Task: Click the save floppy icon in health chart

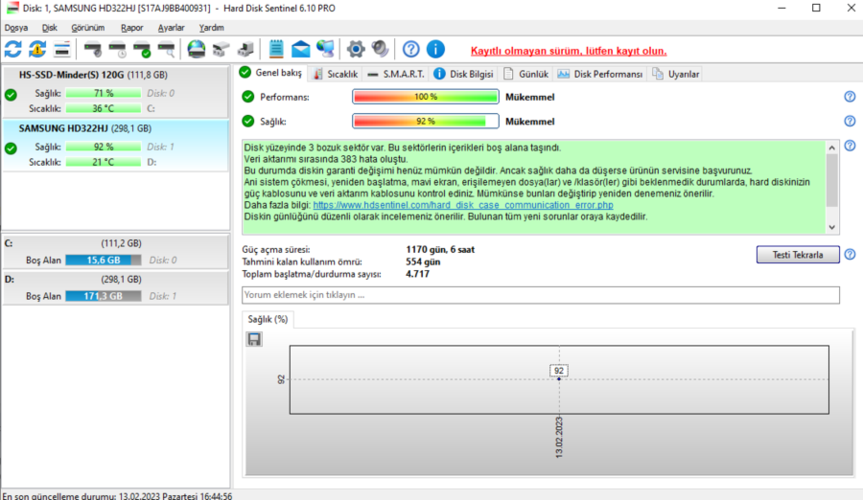Action: pyautogui.click(x=254, y=339)
